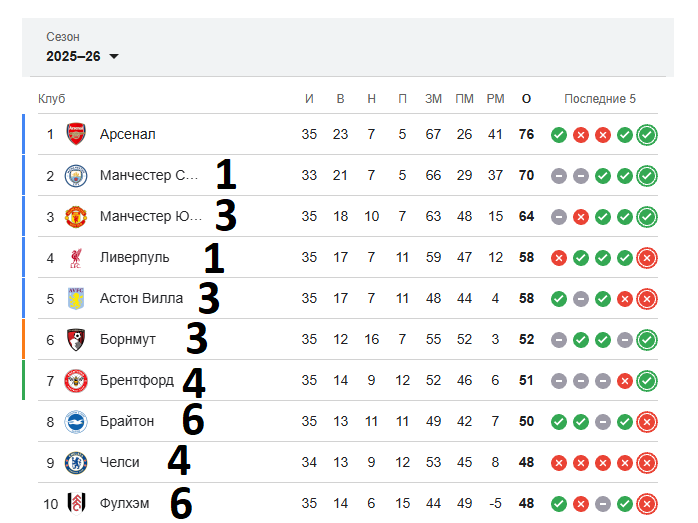Click the Liverpool crest icon
The height and width of the screenshot is (523, 698).
(x=76, y=258)
